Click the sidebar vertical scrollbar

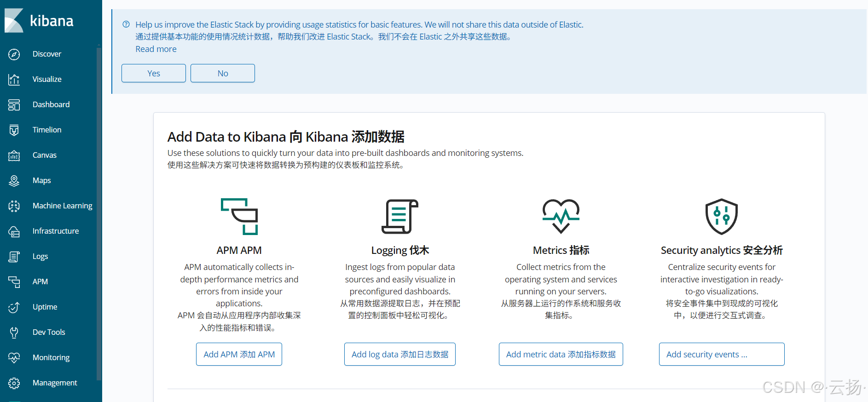[98, 214]
